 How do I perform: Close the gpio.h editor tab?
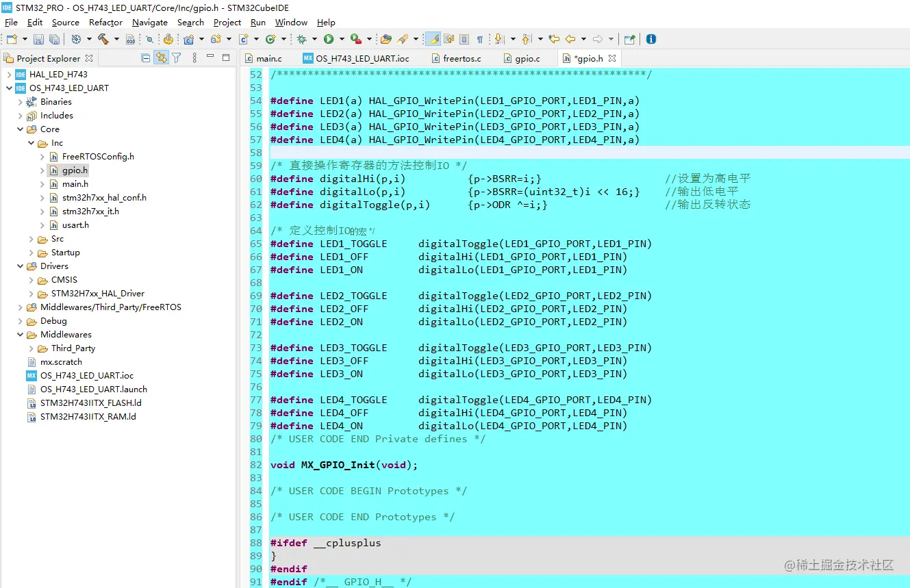612,58
